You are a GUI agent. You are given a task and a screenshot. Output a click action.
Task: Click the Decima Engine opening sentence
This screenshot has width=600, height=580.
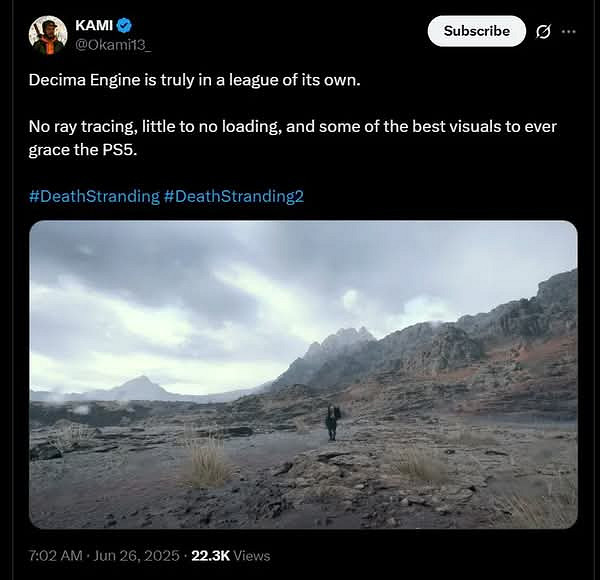pyautogui.click(x=194, y=79)
